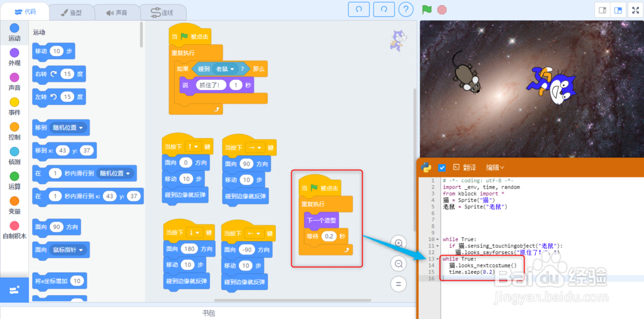Image resolution: width=644 pixels, height=319 pixels.
Task: Open the 声音 tab
Action: [117, 12]
